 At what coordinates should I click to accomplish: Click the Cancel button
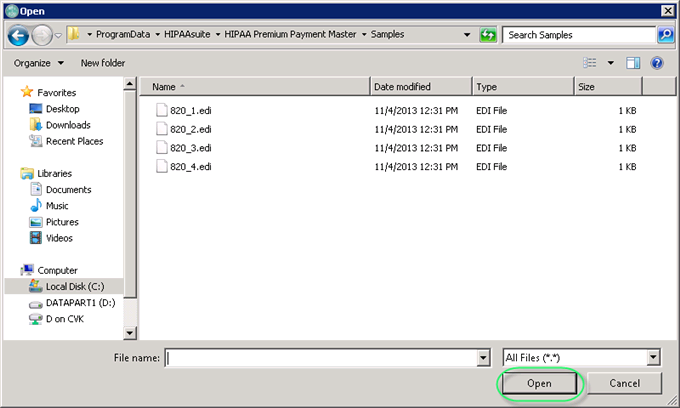624,383
